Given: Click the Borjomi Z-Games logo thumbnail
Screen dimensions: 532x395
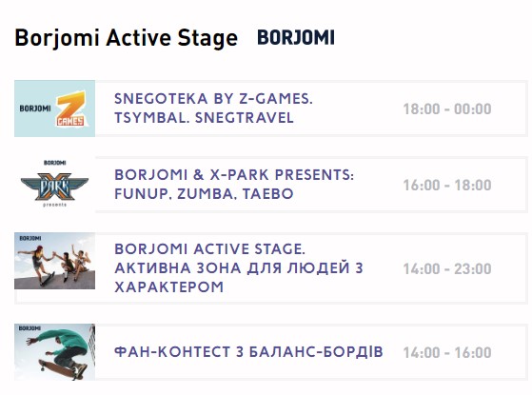Looking at the screenshot, I should tap(54, 109).
